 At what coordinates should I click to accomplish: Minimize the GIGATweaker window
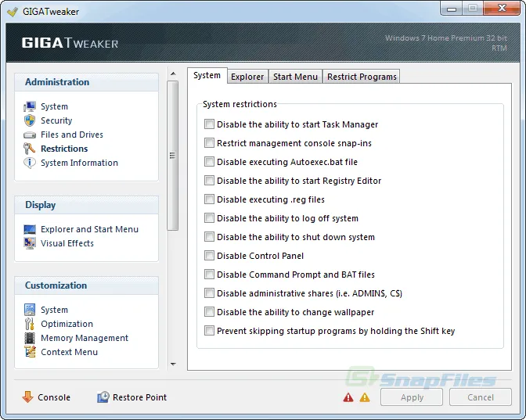452,9
